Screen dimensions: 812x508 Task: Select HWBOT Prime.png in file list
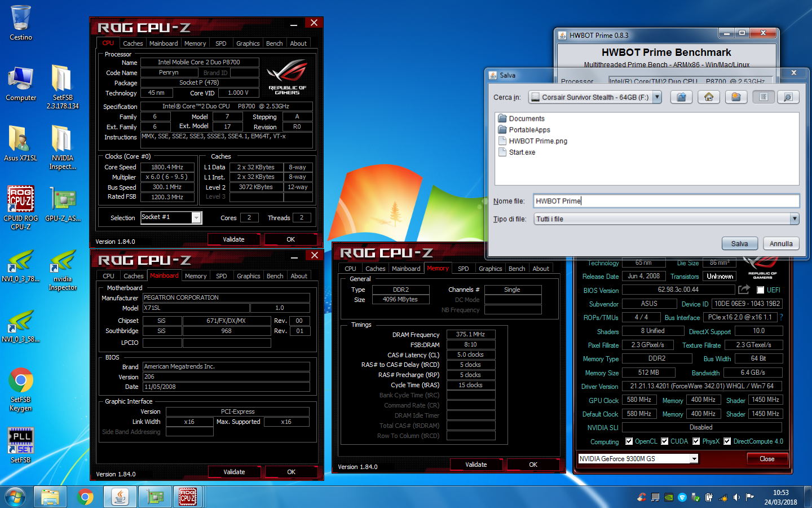point(533,141)
